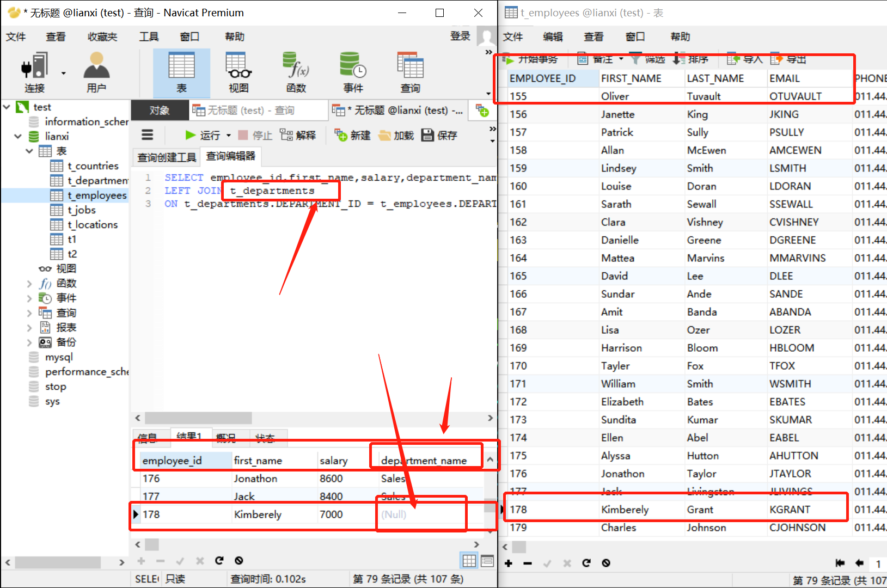Save the query with 保存
887x588 pixels.
[x=439, y=135]
